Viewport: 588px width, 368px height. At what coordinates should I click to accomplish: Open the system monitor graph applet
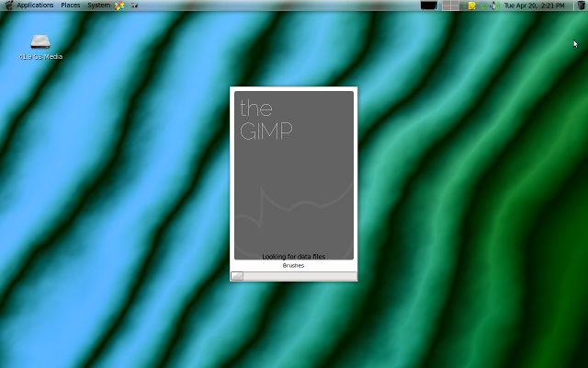(x=429, y=6)
